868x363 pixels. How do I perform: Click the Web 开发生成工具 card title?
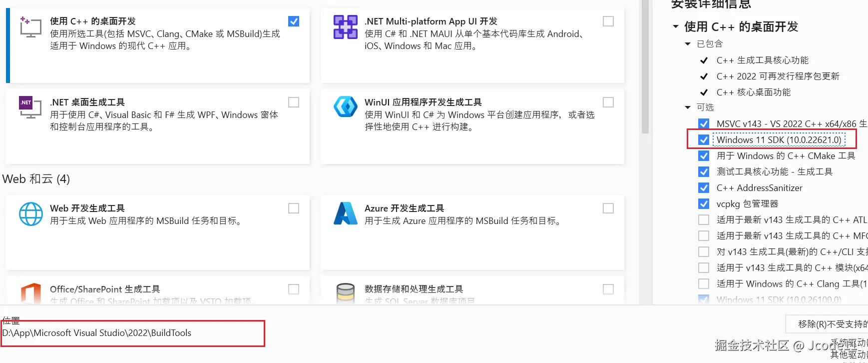coord(87,208)
